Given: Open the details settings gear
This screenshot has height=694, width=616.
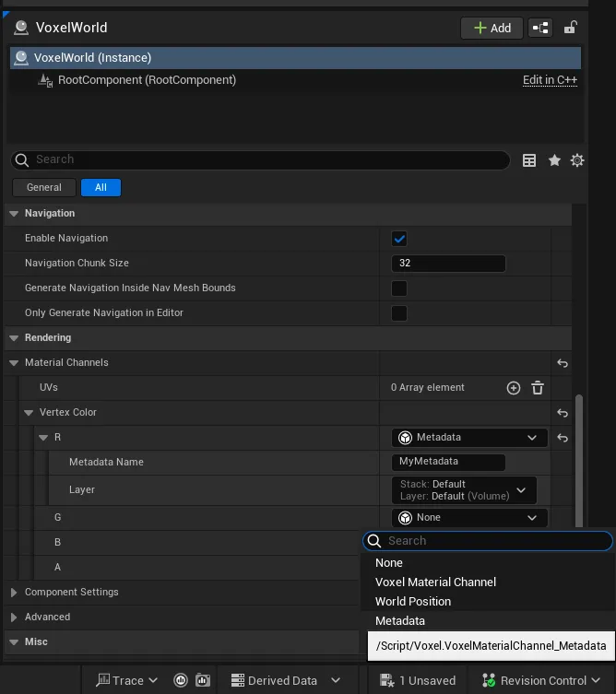Looking at the screenshot, I should pos(577,160).
